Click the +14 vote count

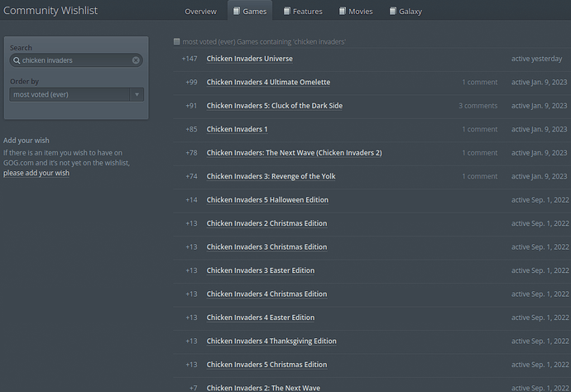[x=191, y=200]
